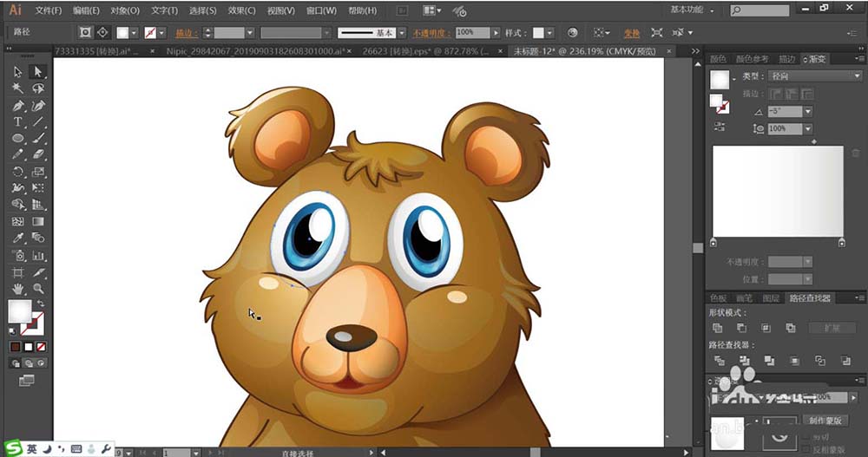The height and width of the screenshot is (457, 868).
Task: Click the Crop pathfinder icon
Action: [x=795, y=361]
